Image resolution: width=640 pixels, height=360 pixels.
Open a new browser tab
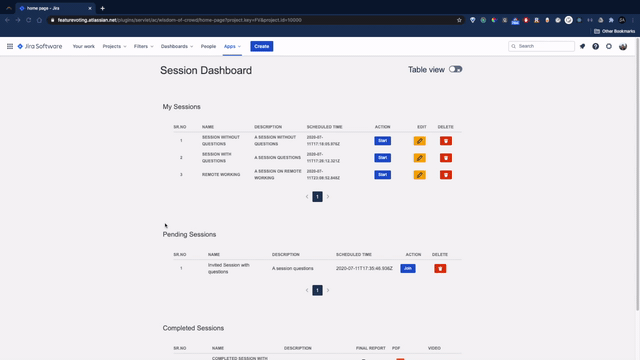tap(102, 8)
